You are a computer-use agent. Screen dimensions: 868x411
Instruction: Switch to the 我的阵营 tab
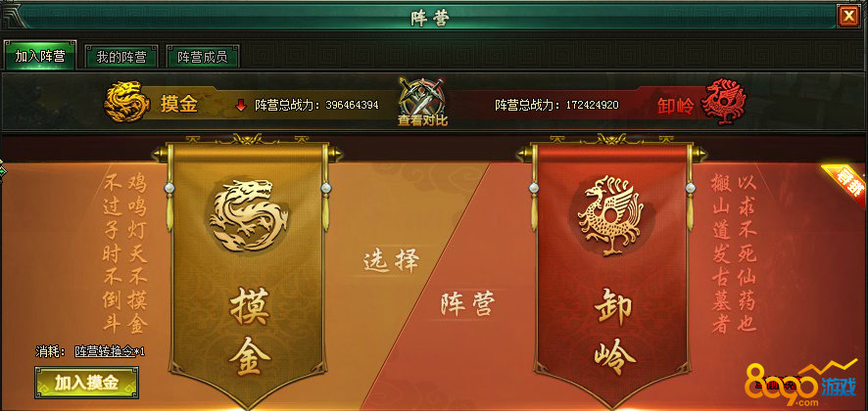tap(121, 57)
